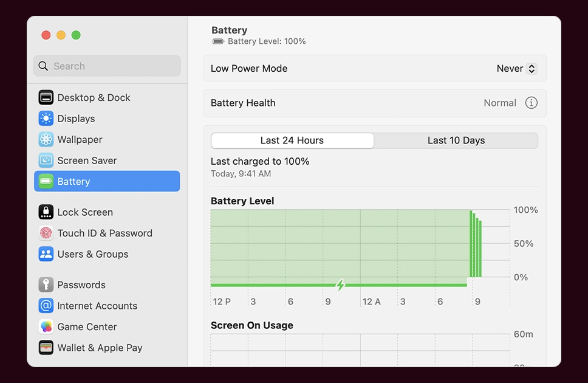Click the Desktop & Dock sidebar icon
The height and width of the screenshot is (383, 588).
[46, 98]
